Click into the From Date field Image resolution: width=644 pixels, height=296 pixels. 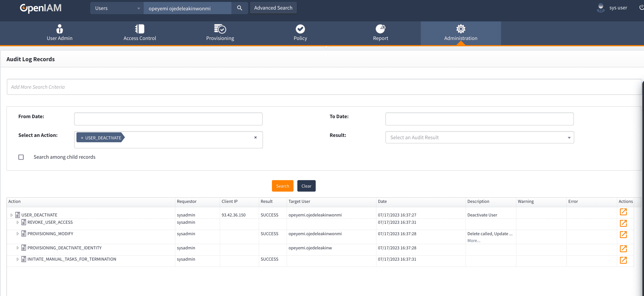click(x=168, y=119)
